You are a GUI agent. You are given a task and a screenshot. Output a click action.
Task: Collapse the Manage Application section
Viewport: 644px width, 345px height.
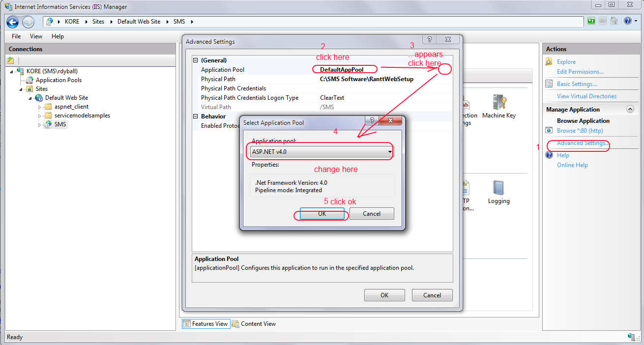click(x=630, y=110)
